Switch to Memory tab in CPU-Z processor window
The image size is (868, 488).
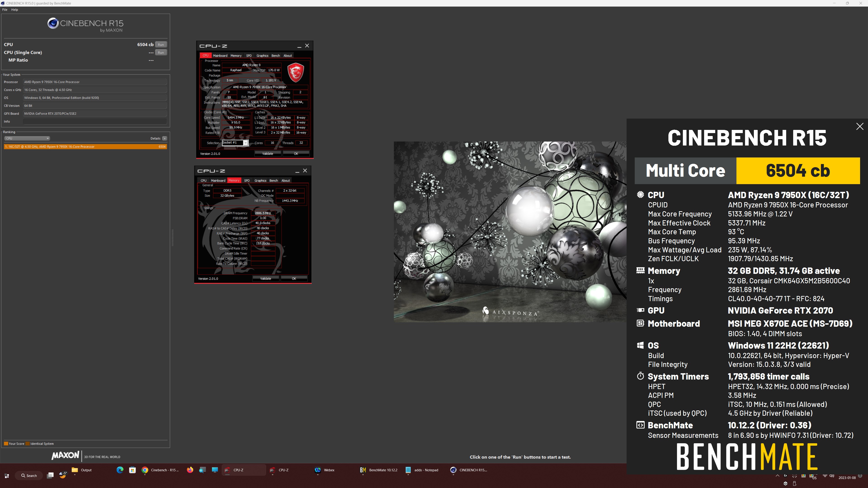[x=236, y=56]
